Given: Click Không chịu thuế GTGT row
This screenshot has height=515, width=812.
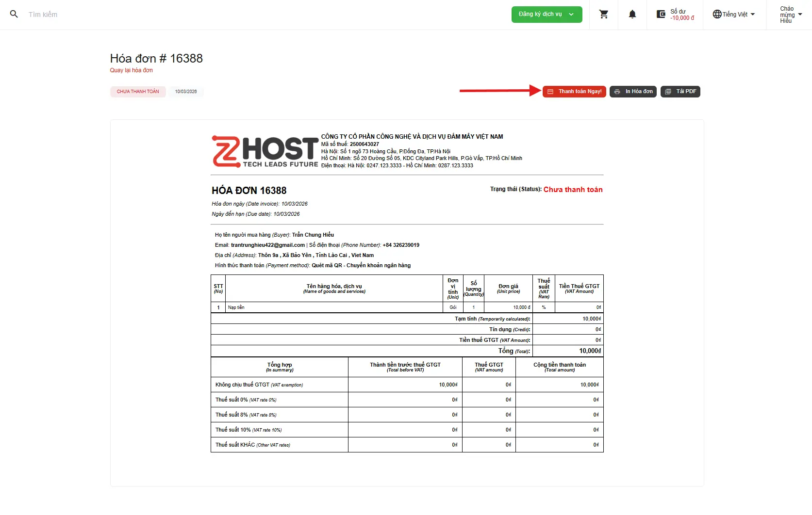Looking at the screenshot, I should point(407,385).
